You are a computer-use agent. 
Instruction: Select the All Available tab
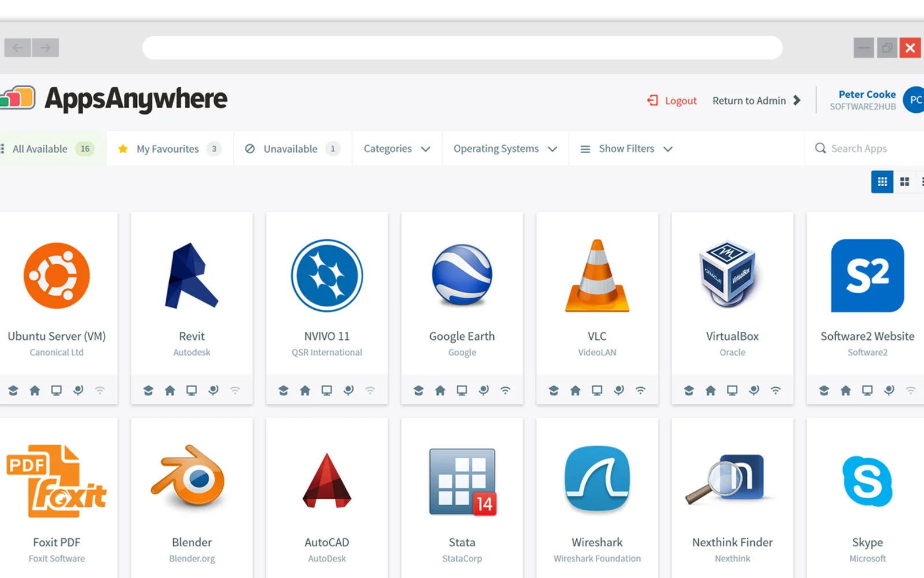53,149
